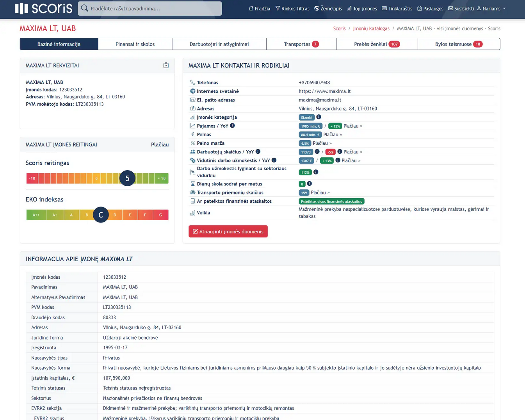
Task: Open Paslaugos services page
Action: pos(430,8)
